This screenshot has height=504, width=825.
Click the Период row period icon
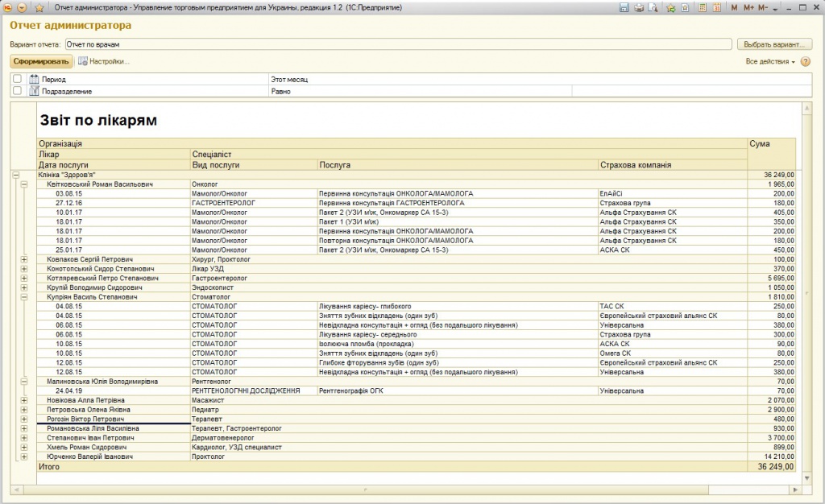tap(34, 80)
